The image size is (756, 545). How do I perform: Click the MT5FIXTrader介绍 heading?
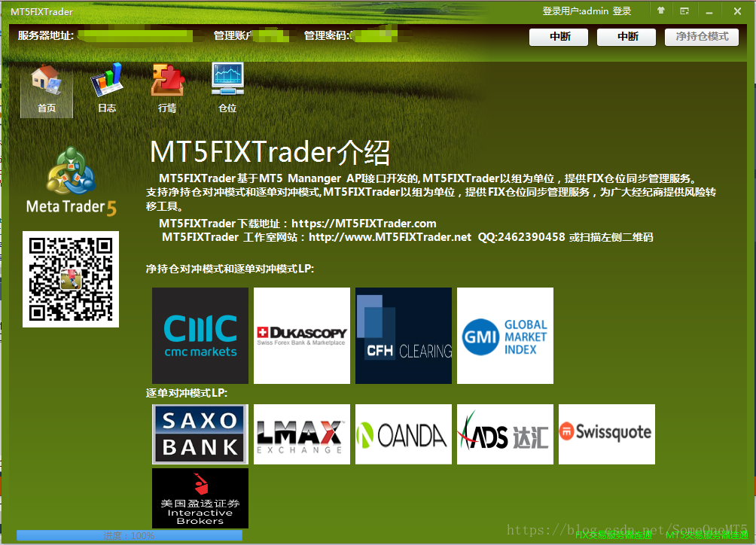(270, 152)
